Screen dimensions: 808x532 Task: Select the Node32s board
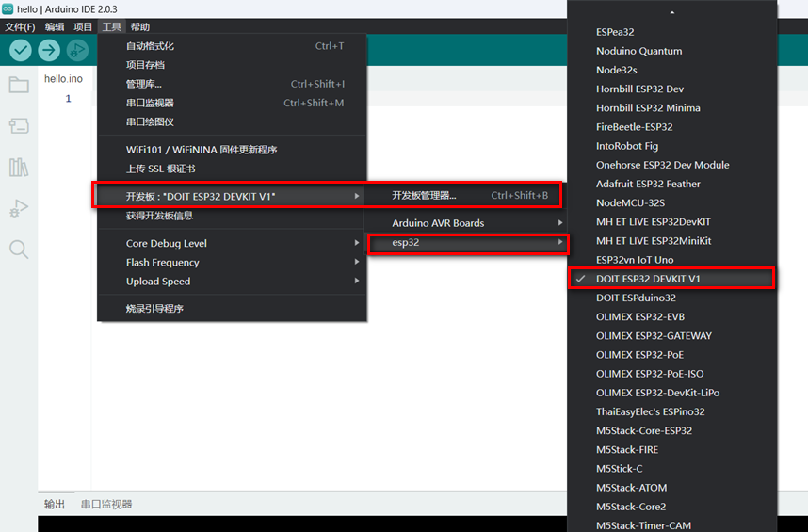click(x=672, y=70)
